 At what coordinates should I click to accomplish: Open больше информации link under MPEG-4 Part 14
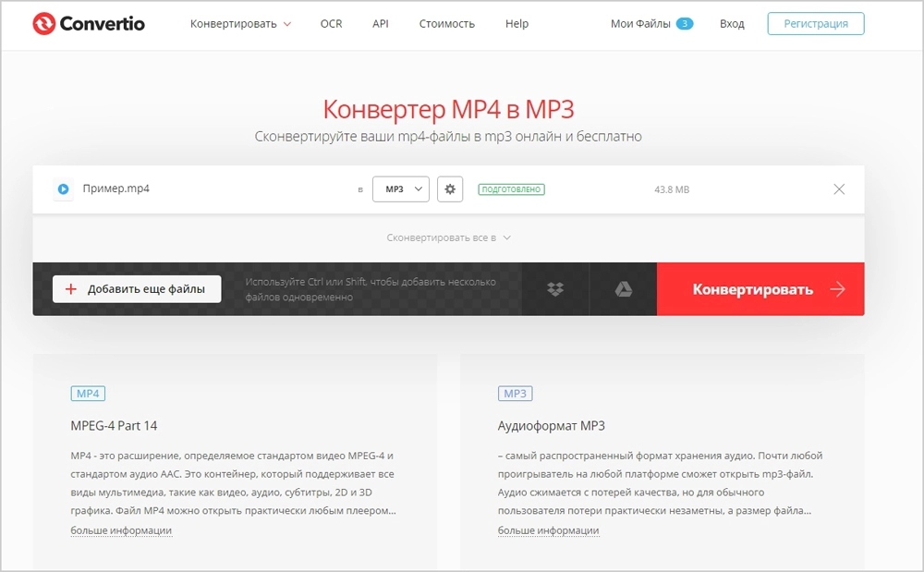click(x=121, y=530)
